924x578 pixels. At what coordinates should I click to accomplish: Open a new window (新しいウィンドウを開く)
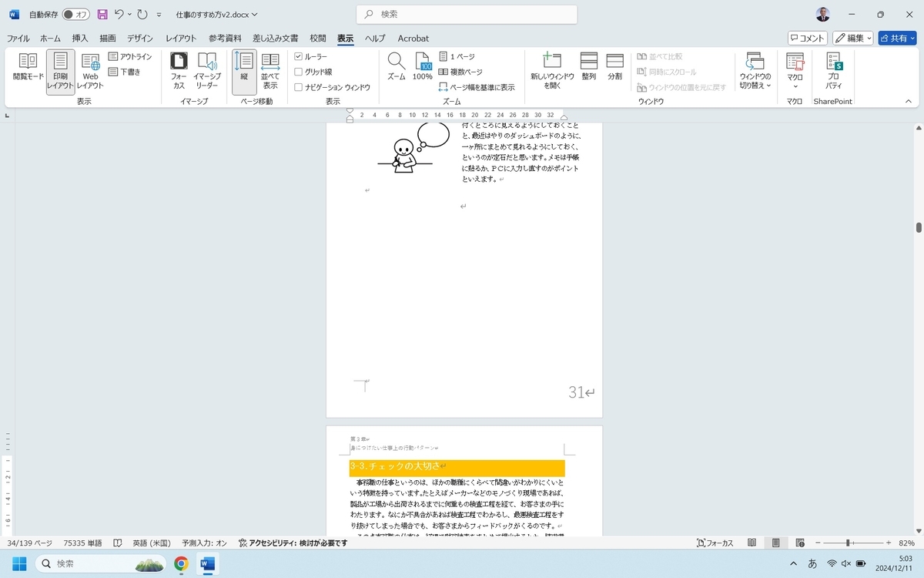551,70
